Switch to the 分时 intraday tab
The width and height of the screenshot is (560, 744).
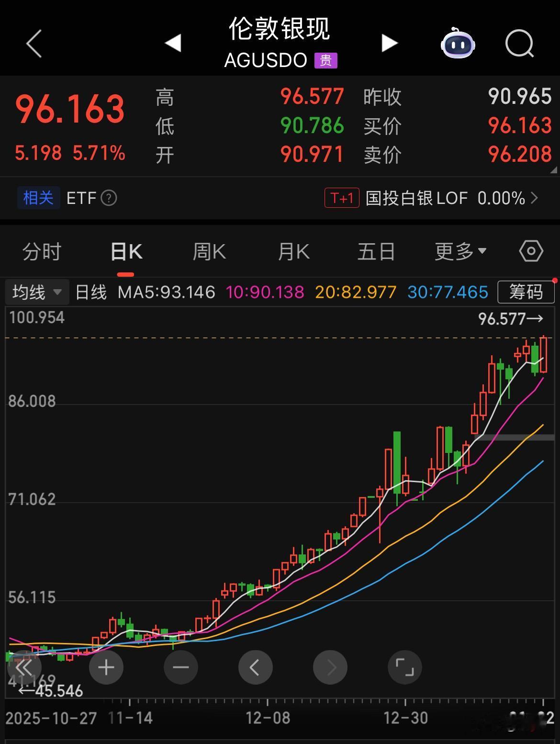tap(41, 250)
